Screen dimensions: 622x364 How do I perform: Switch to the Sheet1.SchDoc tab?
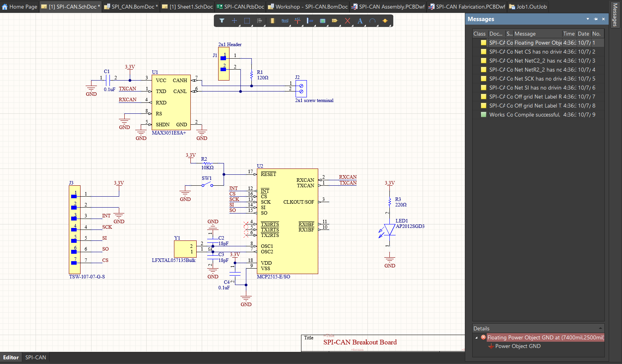click(187, 7)
